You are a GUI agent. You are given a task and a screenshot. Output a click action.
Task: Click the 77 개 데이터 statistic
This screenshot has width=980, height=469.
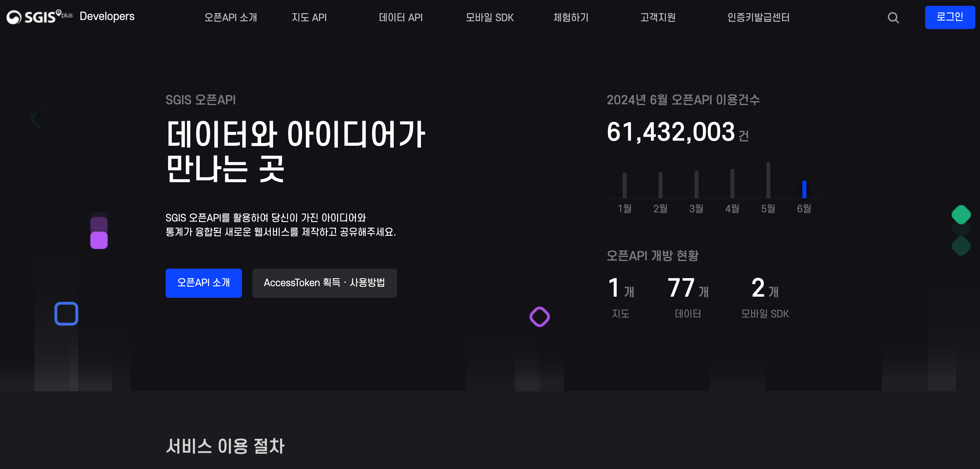(x=688, y=297)
